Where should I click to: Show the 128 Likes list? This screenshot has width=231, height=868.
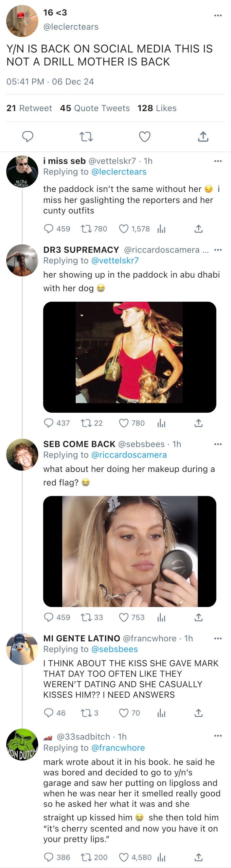(157, 108)
